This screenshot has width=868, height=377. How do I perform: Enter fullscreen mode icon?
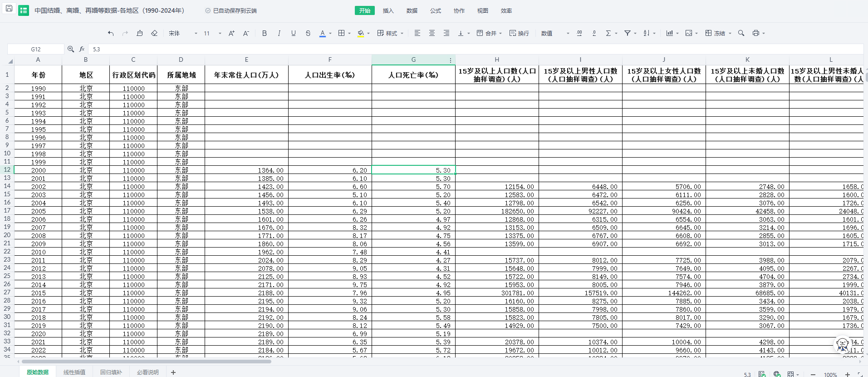click(x=860, y=374)
